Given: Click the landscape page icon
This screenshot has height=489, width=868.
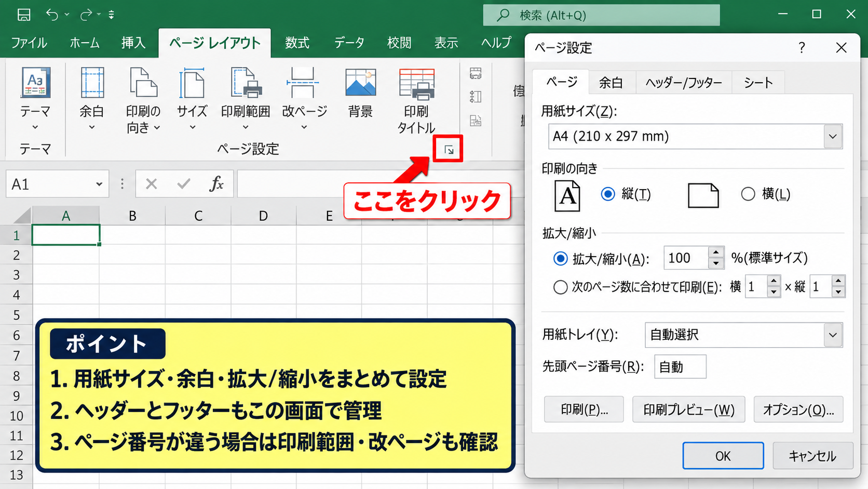Looking at the screenshot, I should coord(703,196).
